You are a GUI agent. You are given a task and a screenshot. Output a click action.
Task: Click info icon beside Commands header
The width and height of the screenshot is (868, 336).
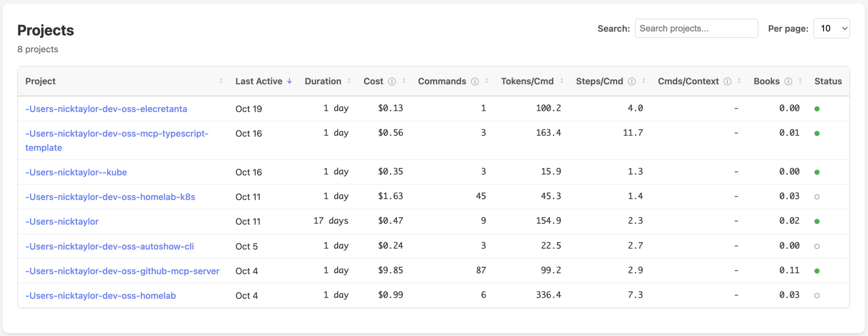tap(475, 82)
